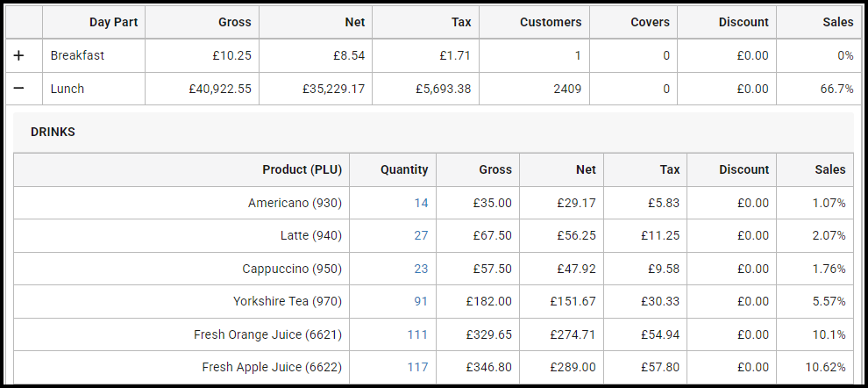Open Fresh Apple Juice quantity 117
868x388 pixels.
click(x=417, y=367)
